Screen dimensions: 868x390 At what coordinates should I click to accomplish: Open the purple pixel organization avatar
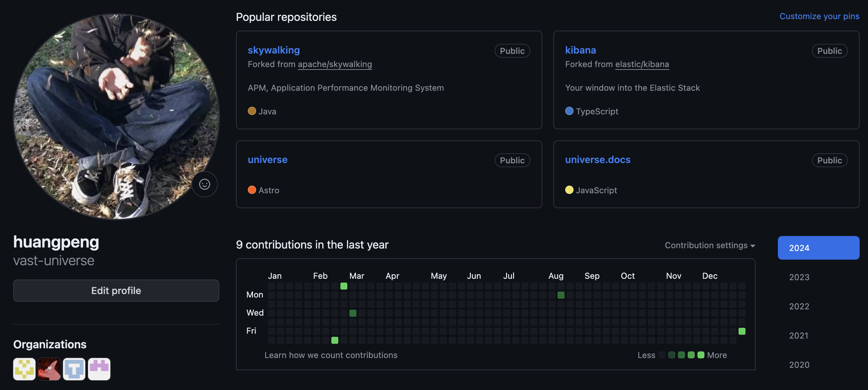(x=99, y=369)
